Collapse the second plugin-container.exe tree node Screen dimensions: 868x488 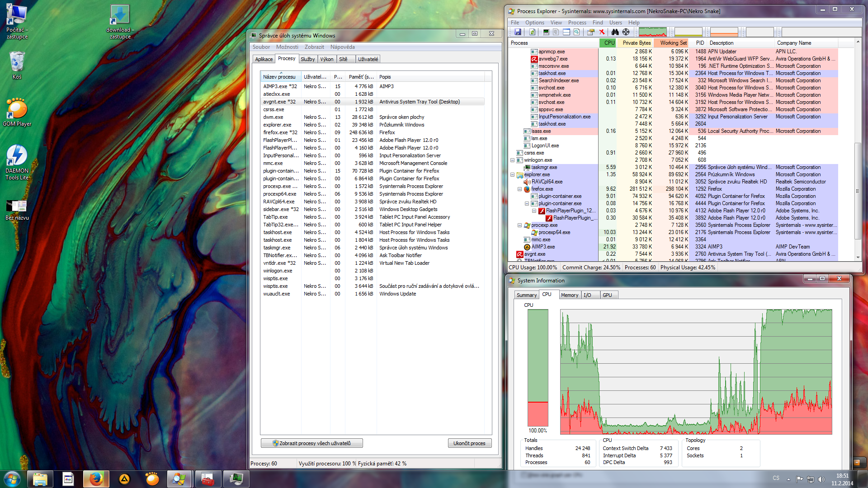pyautogui.click(x=527, y=203)
